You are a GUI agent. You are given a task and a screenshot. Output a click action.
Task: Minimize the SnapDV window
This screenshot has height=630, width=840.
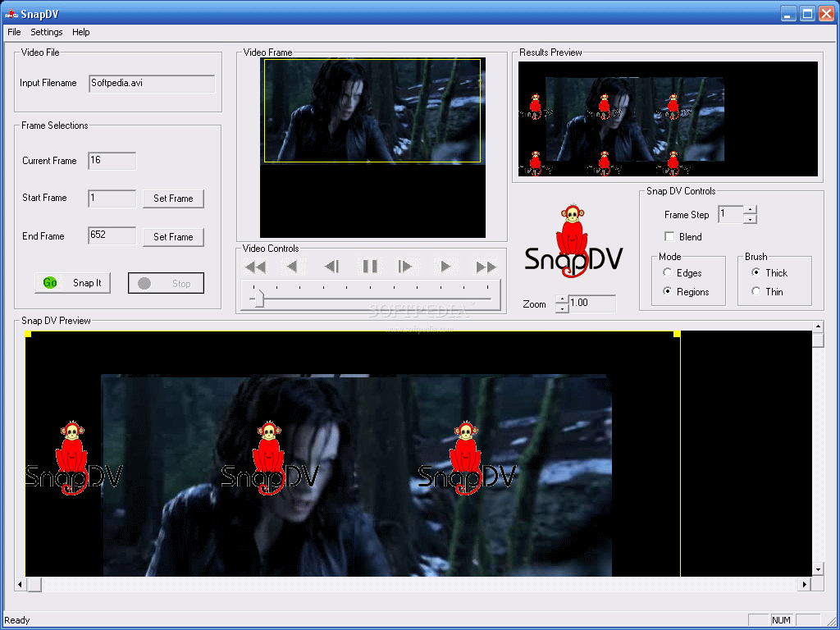[787, 13]
